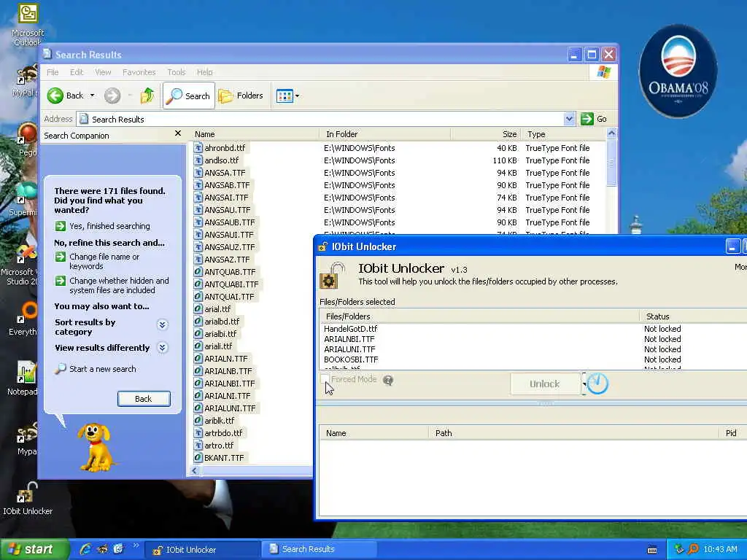The image size is (747, 560).
Task: Click 'Change file name or keywords' link
Action: tap(104, 262)
